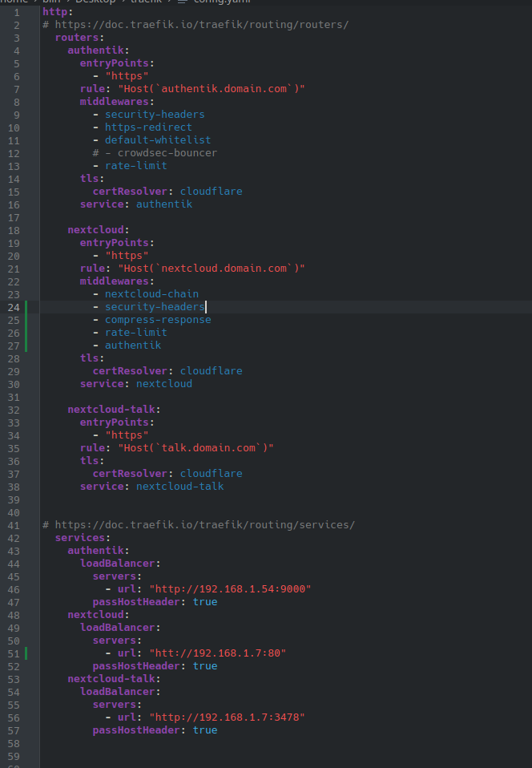
Task: Click the top-level "http:" key
Action: [57, 12]
